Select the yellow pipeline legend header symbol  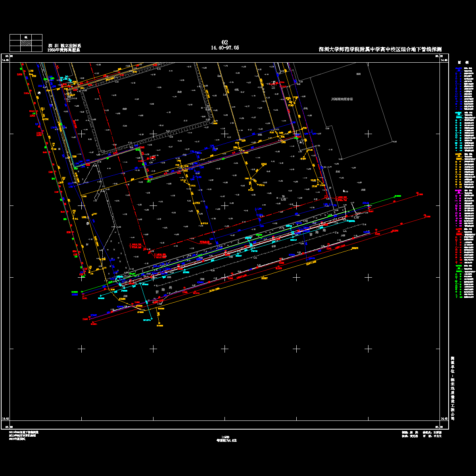click(458, 154)
